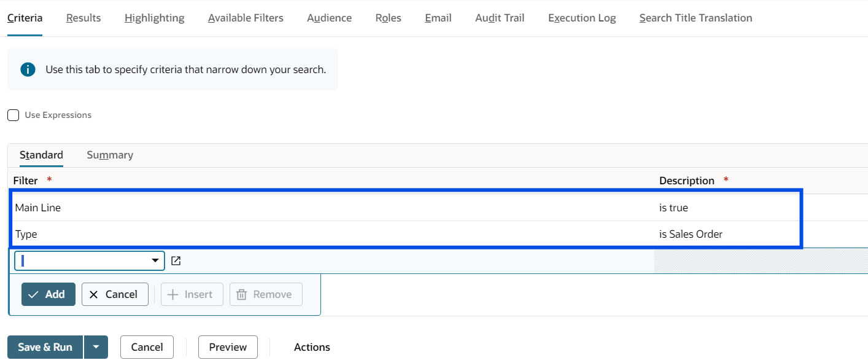View the Audit Trail tab
The image size is (868, 360).
click(x=500, y=18)
